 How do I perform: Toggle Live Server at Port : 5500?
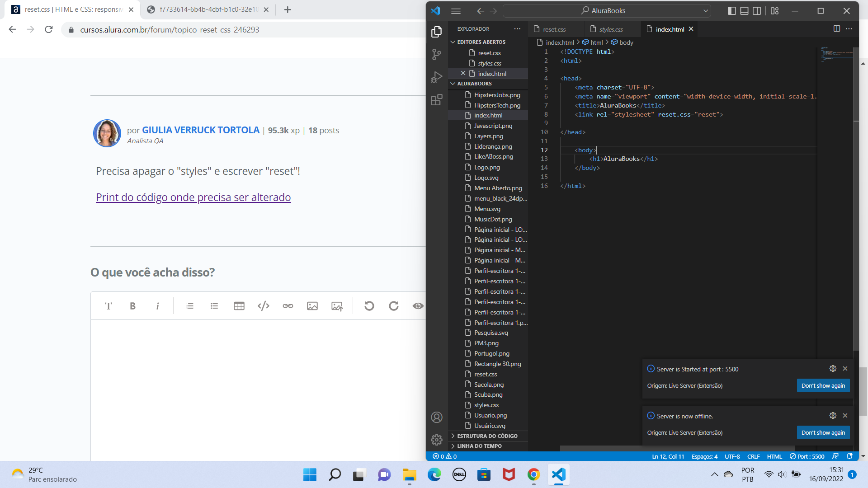(x=807, y=456)
